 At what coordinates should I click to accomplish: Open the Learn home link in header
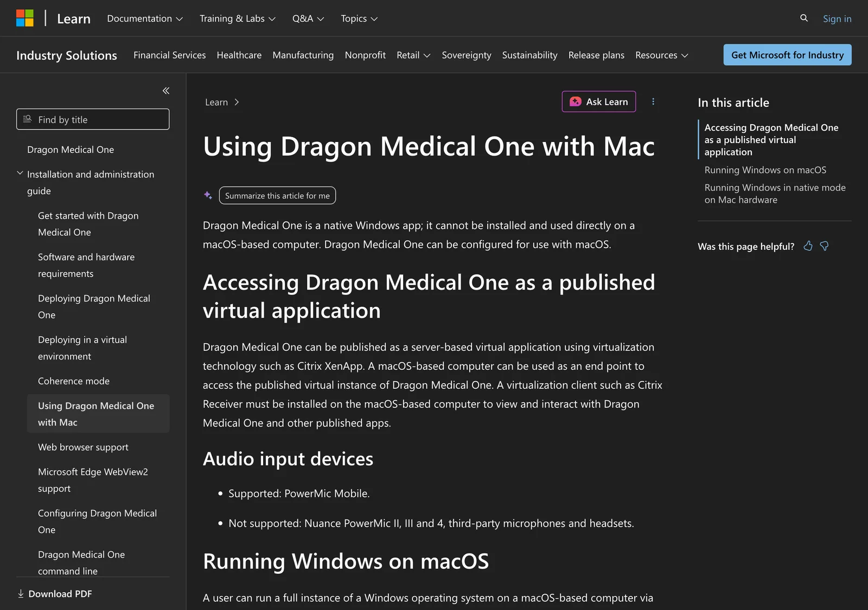pos(74,18)
